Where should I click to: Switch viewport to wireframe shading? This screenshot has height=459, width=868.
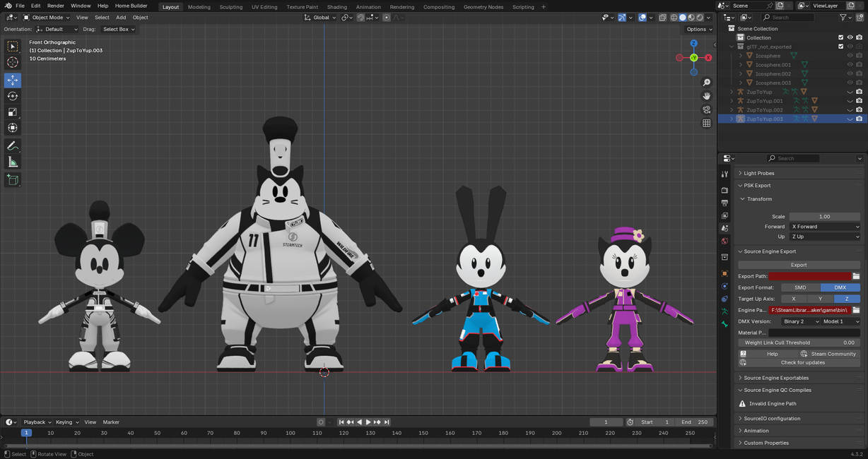pos(674,18)
